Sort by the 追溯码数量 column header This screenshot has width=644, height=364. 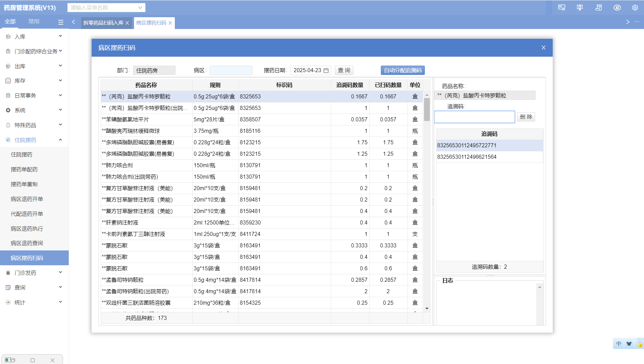(350, 85)
